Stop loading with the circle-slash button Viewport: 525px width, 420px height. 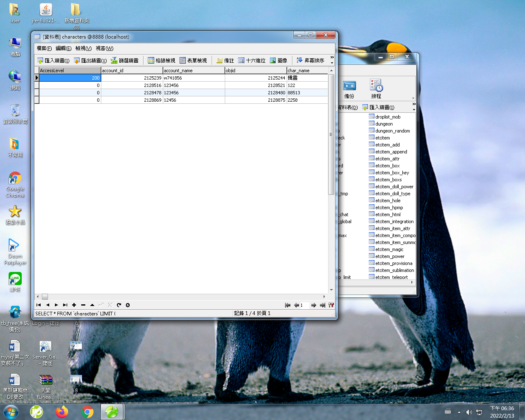tap(128, 305)
